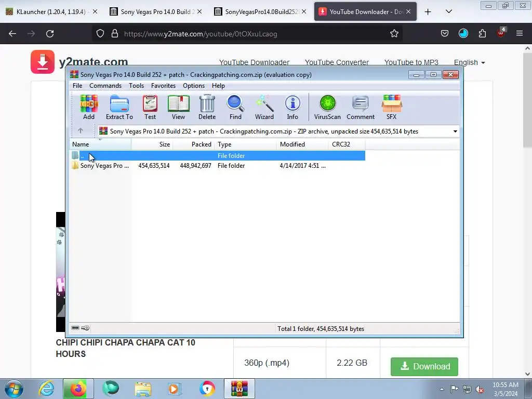Open the Options menu
The height and width of the screenshot is (399, 532).
(194, 86)
